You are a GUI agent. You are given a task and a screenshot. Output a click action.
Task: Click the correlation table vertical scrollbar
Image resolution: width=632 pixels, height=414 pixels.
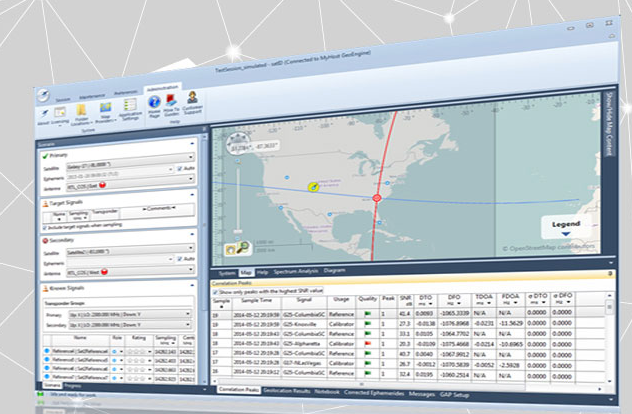point(609,308)
